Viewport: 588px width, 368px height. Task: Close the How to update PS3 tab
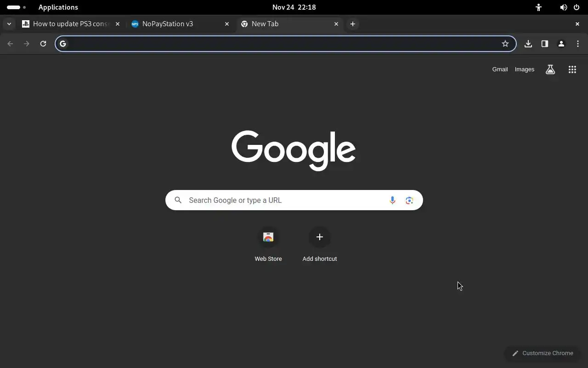click(118, 24)
